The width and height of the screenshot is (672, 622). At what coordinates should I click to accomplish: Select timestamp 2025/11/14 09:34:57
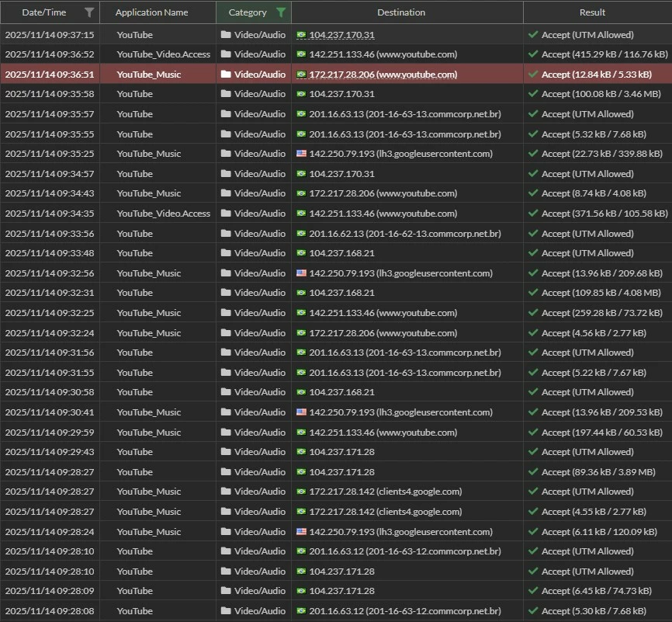pyautogui.click(x=50, y=173)
